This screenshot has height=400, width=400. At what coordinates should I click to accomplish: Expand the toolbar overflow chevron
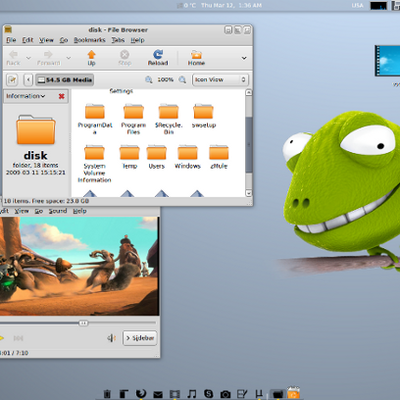coord(244,58)
